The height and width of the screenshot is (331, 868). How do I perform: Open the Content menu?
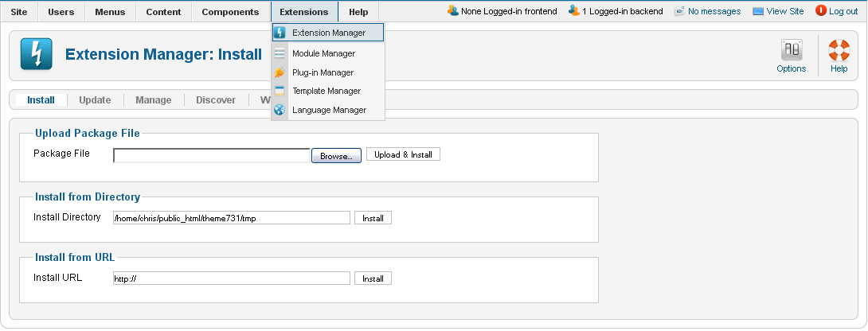[163, 12]
